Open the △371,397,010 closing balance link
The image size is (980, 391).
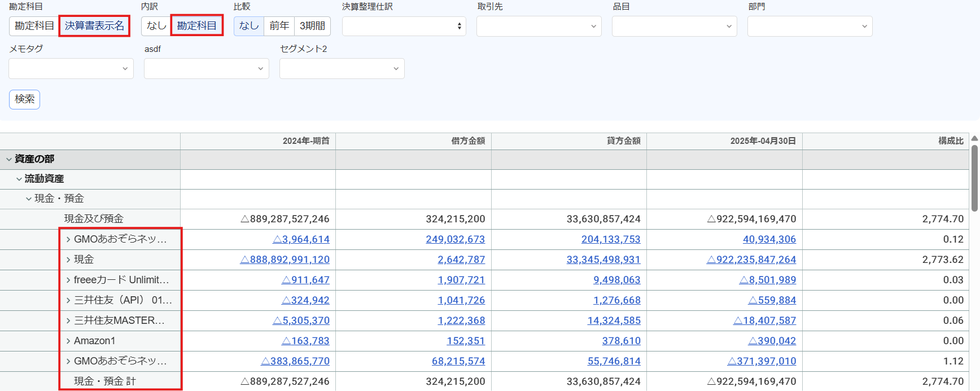pyautogui.click(x=762, y=361)
